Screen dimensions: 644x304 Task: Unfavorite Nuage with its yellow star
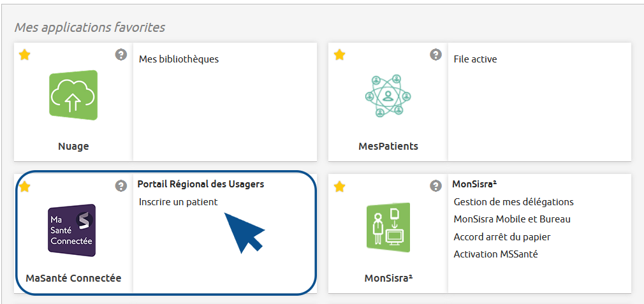pos(25,55)
